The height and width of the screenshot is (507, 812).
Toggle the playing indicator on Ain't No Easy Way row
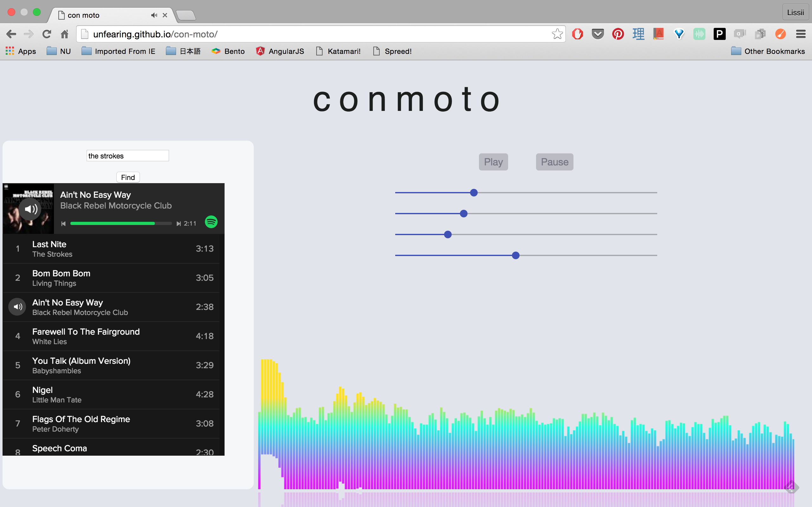17,307
